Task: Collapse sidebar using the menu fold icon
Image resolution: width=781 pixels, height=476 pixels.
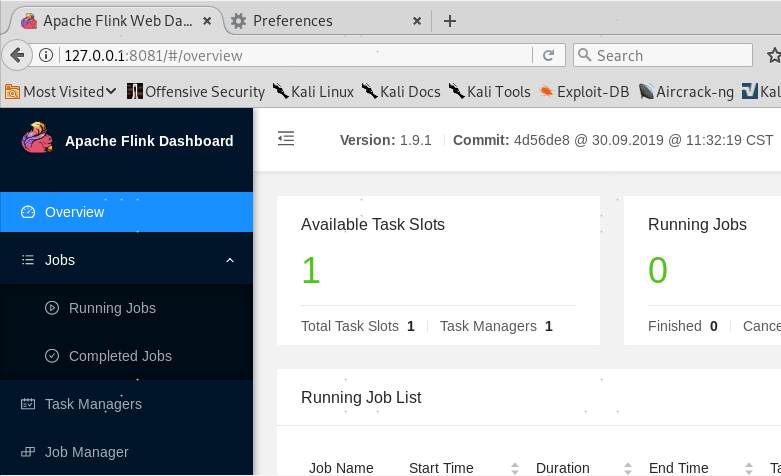Action: click(x=286, y=138)
